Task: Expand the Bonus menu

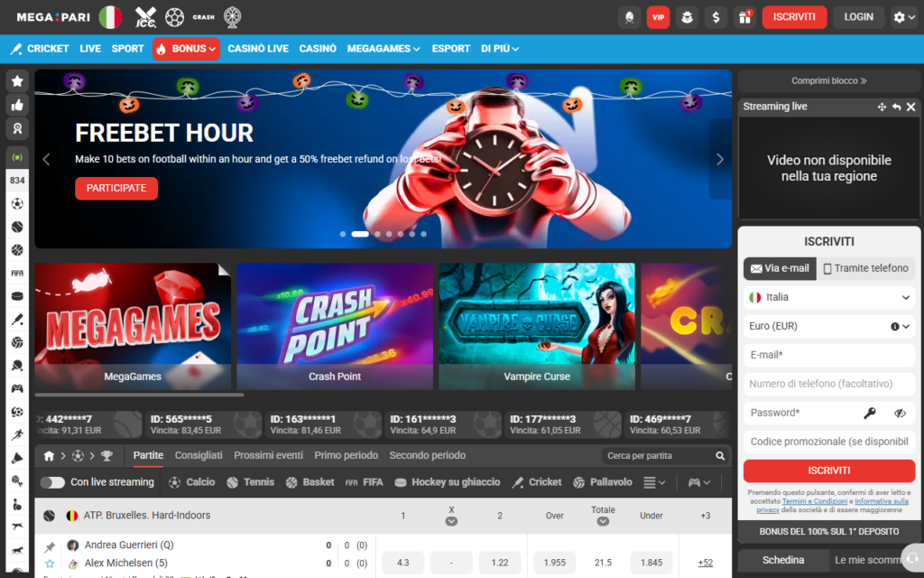Action: click(x=186, y=49)
